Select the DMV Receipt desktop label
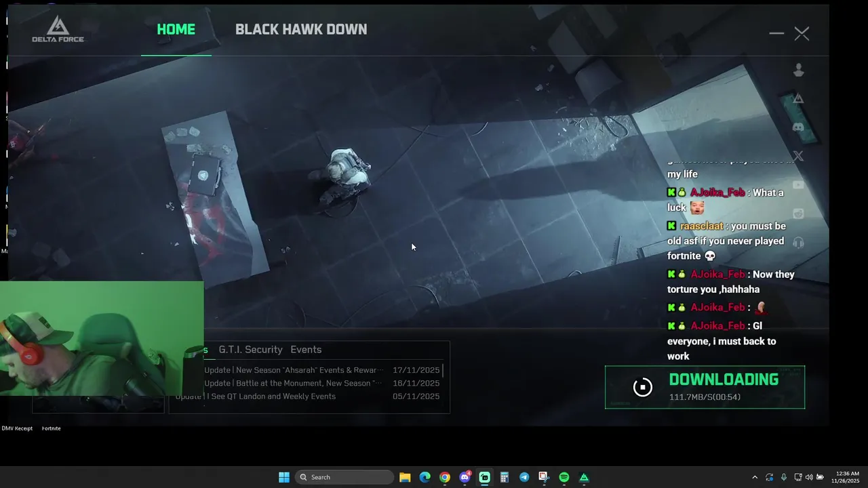 tap(17, 428)
